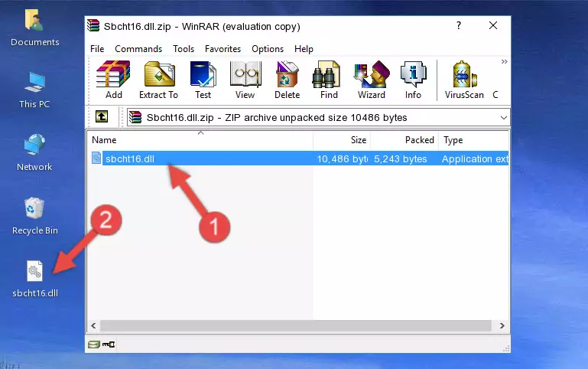Select the This PC desktop icon
The width and height of the screenshot is (588, 369).
point(34,90)
